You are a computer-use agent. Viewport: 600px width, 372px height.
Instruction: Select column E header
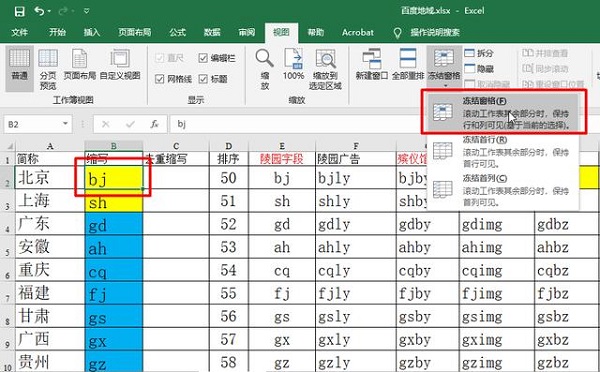coord(282,146)
